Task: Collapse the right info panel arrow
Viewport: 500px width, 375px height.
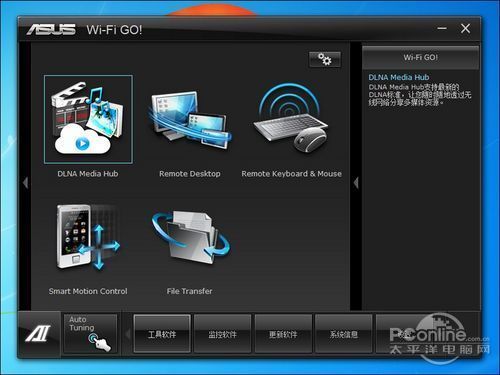Action: point(356,182)
